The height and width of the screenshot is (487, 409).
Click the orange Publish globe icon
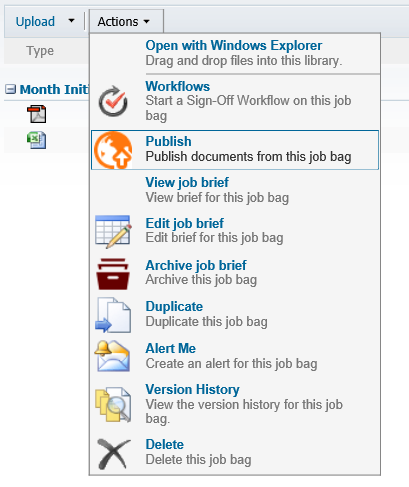click(113, 150)
